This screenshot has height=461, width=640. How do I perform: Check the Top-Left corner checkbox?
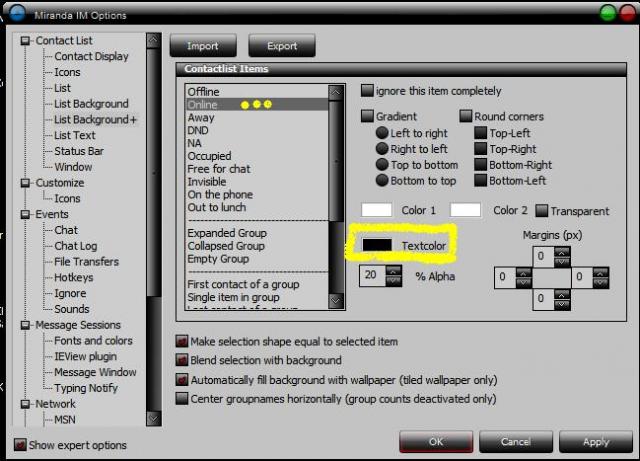(480, 133)
